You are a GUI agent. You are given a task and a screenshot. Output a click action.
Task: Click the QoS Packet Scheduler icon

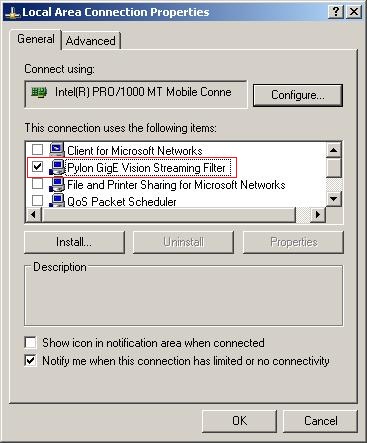[57, 201]
